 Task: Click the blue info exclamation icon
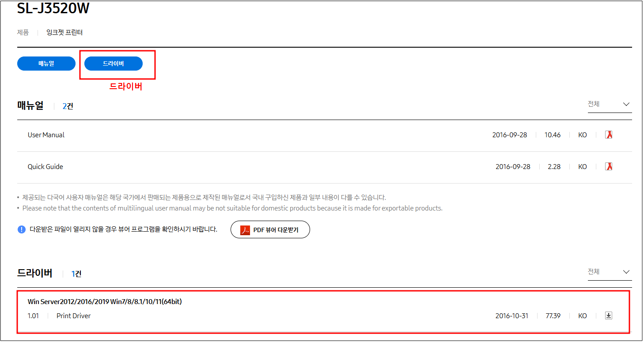21,229
